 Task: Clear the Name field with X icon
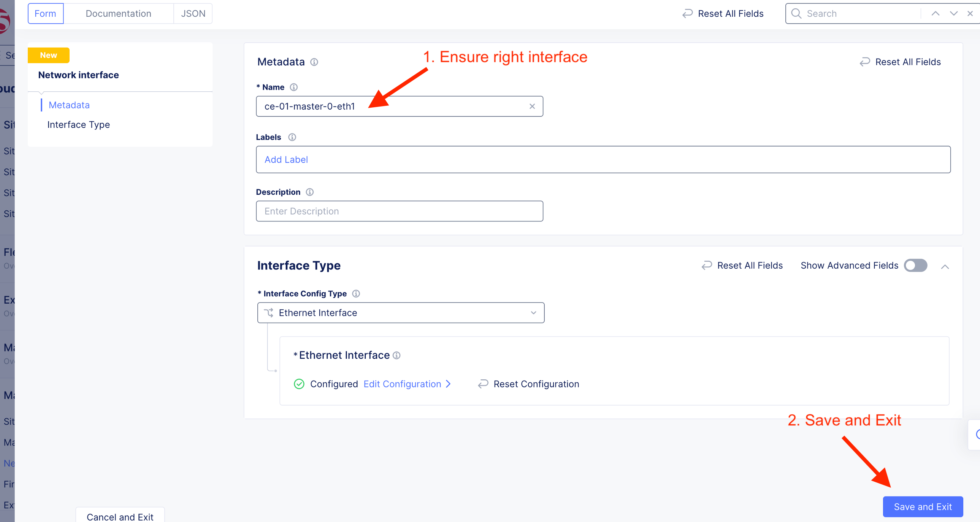pyautogui.click(x=532, y=106)
